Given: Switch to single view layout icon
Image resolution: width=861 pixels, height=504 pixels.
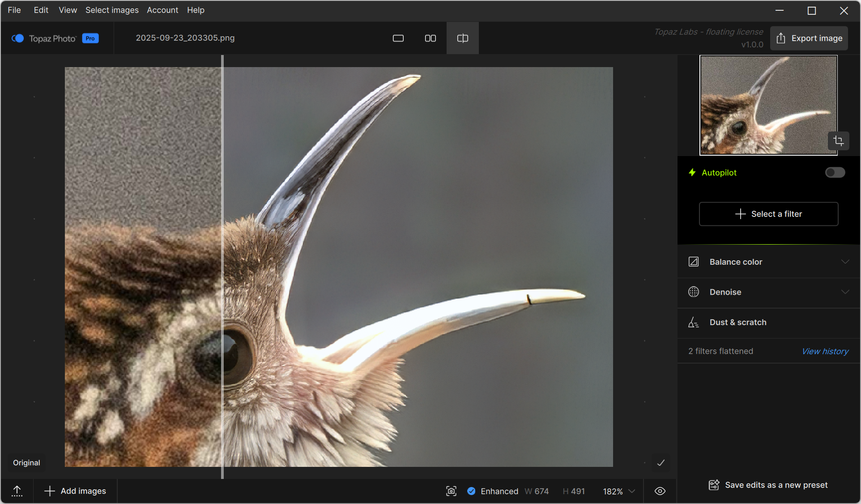Looking at the screenshot, I should (x=398, y=38).
